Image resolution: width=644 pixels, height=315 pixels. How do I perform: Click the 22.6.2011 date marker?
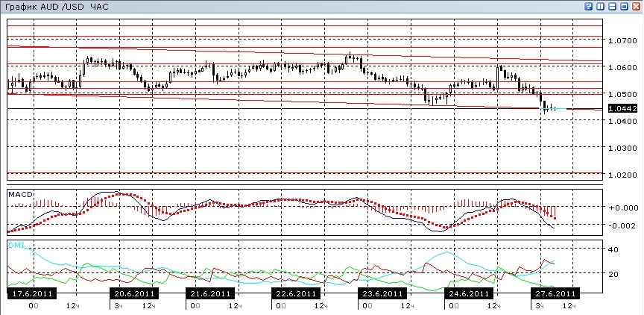pyautogui.click(x=296, y=293)
